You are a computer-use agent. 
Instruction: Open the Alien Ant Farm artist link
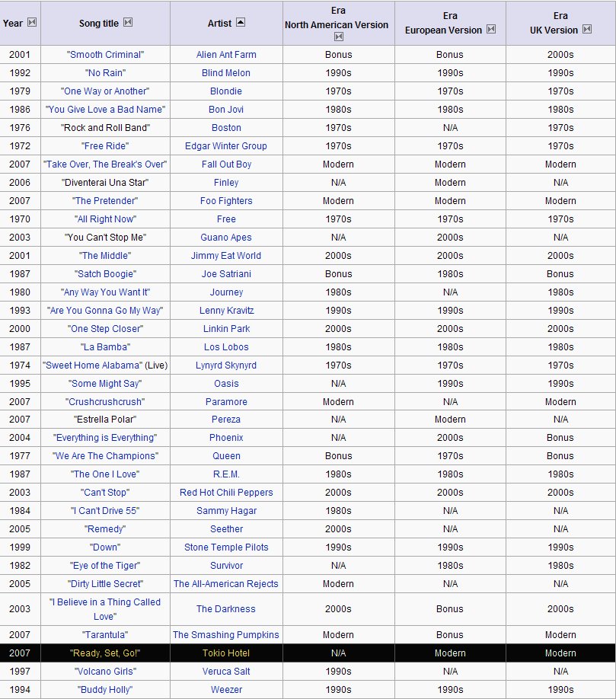[226, 54]
